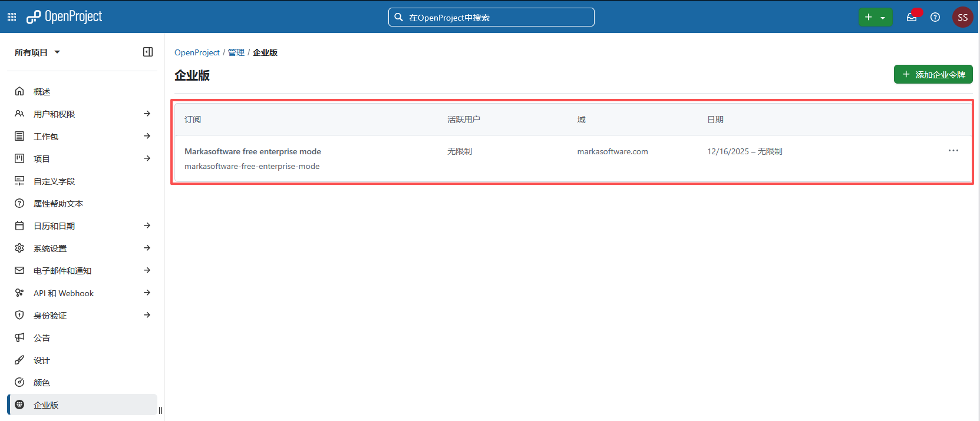Click the search magnifier icon
The height and width of the screenshot is (421, 980).
pyautogui.click(x=398, y=17)
